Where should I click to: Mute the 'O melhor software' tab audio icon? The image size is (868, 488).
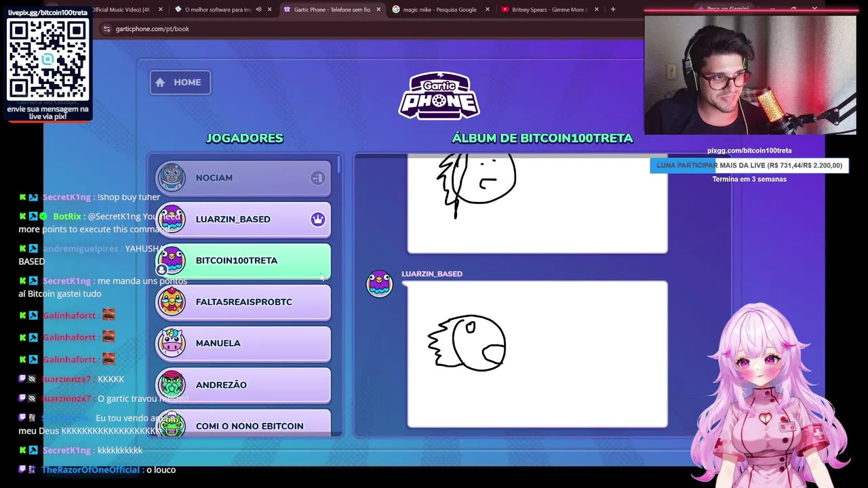(258, 9)
